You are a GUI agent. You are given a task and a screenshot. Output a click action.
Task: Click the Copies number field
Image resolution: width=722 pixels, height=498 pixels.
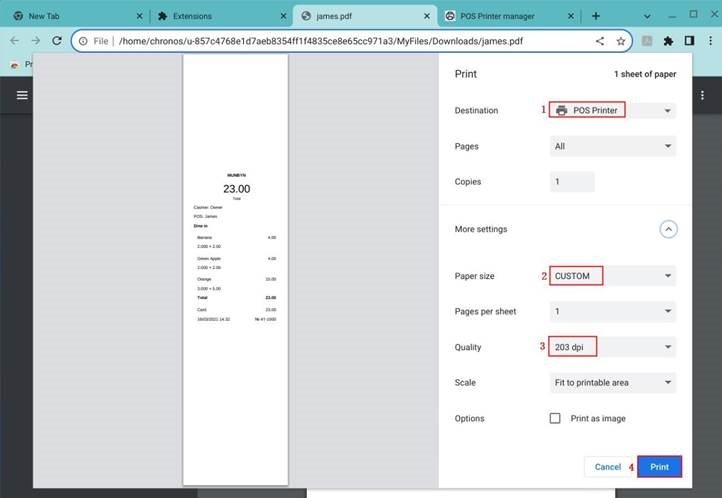572,182
